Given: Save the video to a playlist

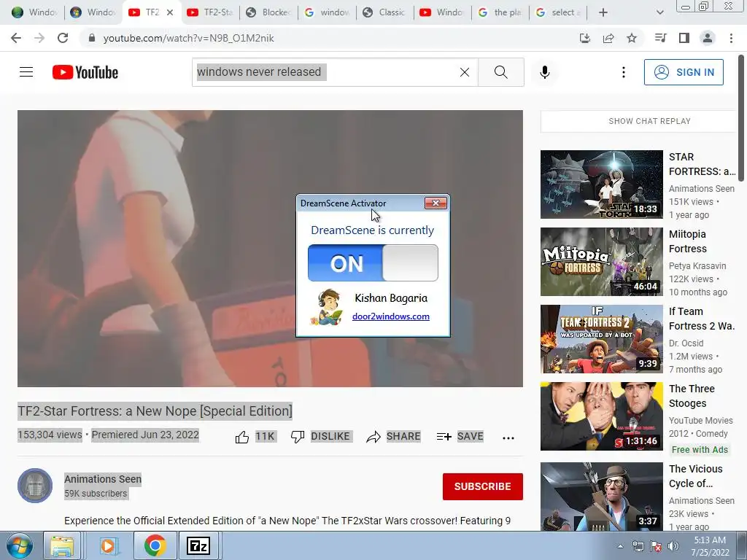Looking at the screenshot, I should (460, 436).
